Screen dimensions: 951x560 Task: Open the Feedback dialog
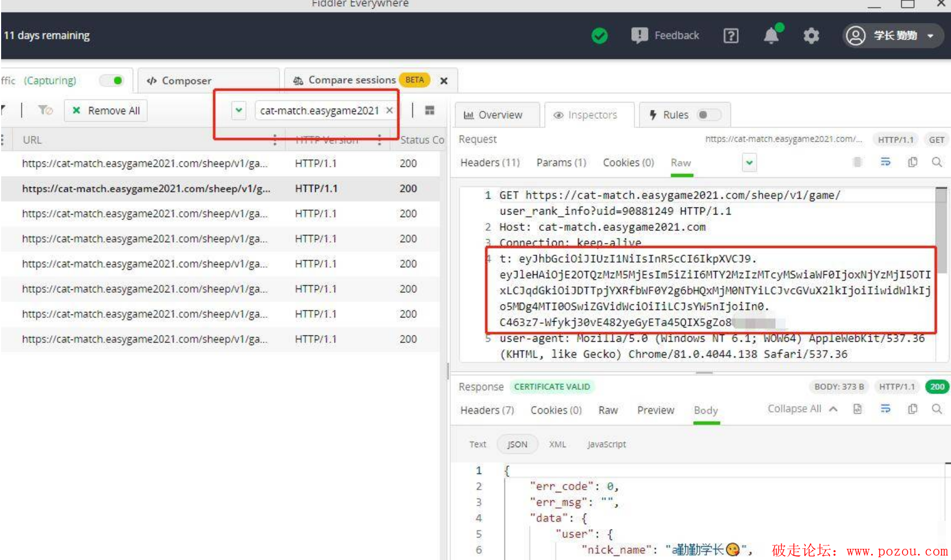tap(665, 36)
